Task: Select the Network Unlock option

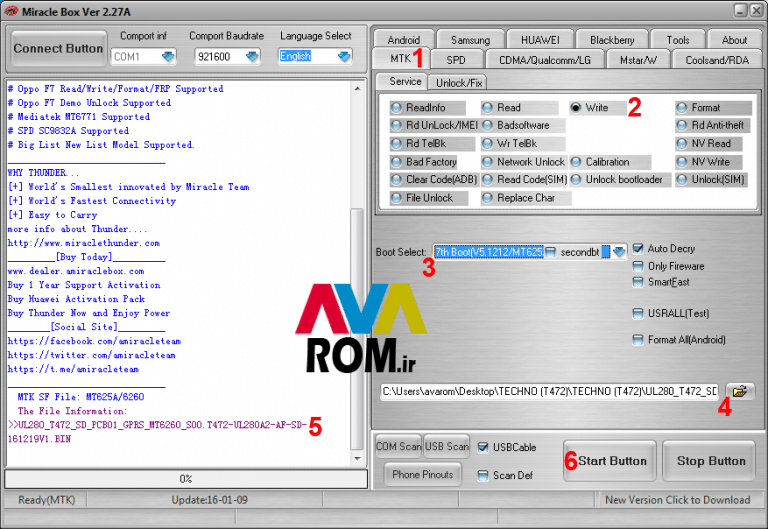Action: pyautogui.click(x=488, y=162)
